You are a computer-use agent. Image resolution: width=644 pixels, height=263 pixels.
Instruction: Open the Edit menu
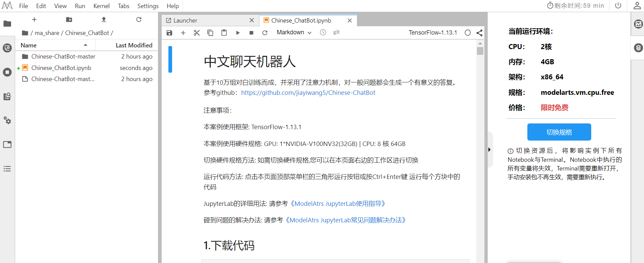point(41,6)
